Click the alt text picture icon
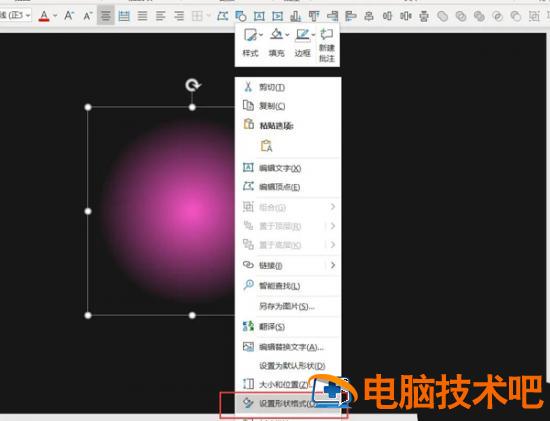The image size is (550, 421). 248,347
